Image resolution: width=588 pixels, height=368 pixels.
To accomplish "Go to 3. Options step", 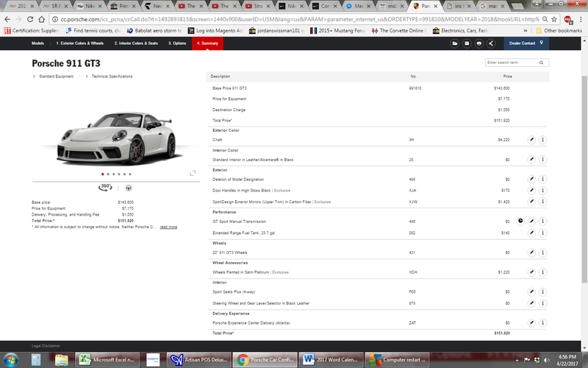I will (177, 43).
